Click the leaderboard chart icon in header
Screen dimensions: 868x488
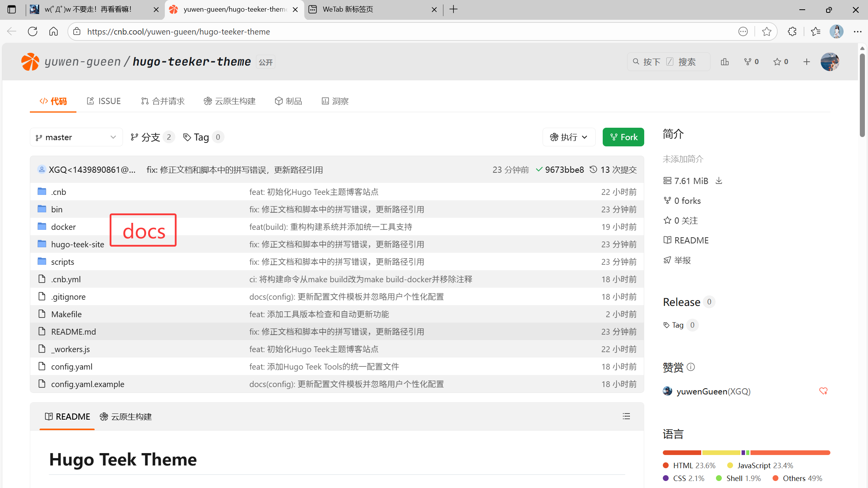pyautogui.click(x=724, y=62)
